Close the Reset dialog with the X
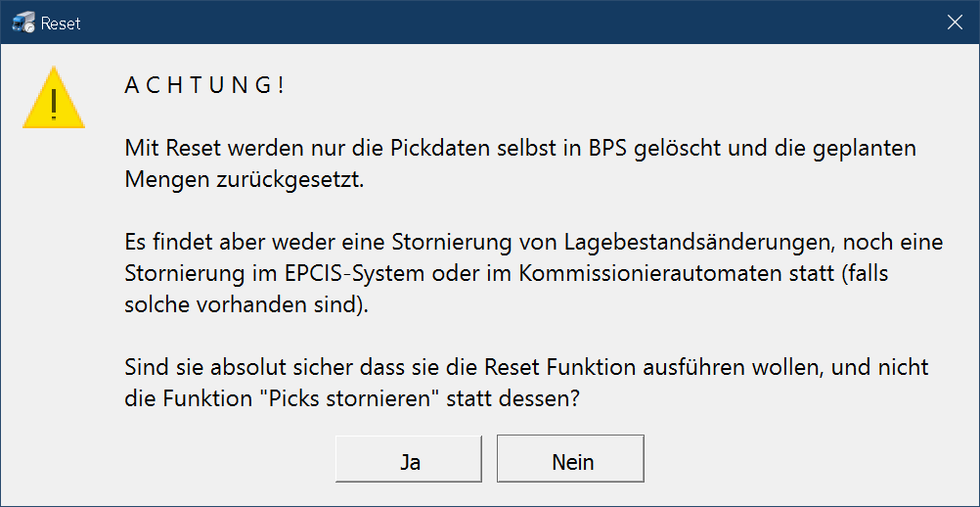 [955, 23]
